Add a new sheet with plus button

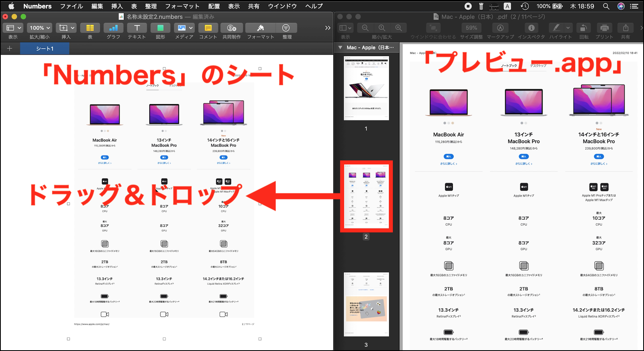10,49
